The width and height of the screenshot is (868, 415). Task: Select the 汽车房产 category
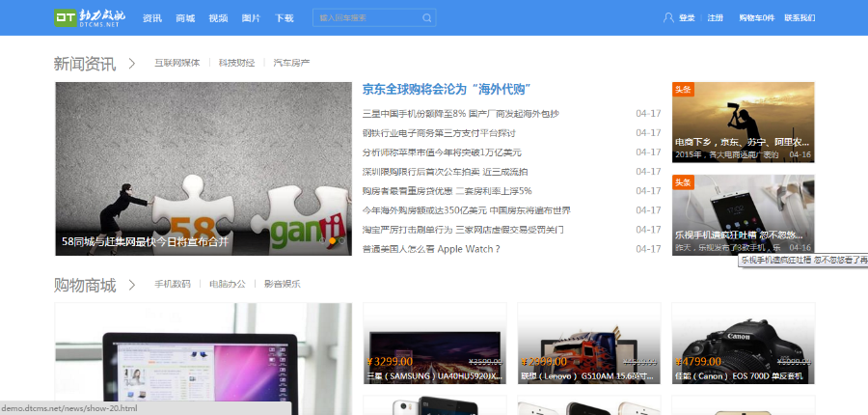tap(291, 63)
